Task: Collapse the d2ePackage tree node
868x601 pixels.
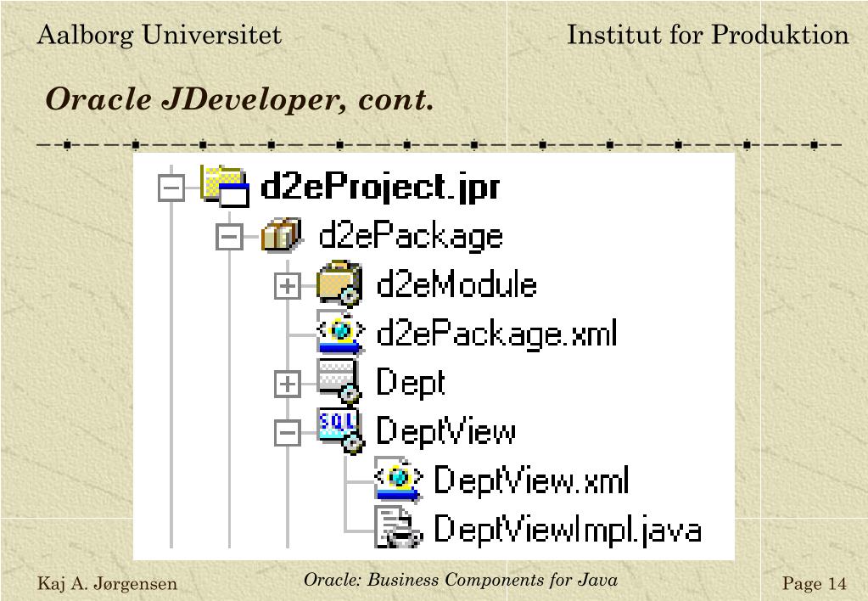Action: (x=229, y=238)
